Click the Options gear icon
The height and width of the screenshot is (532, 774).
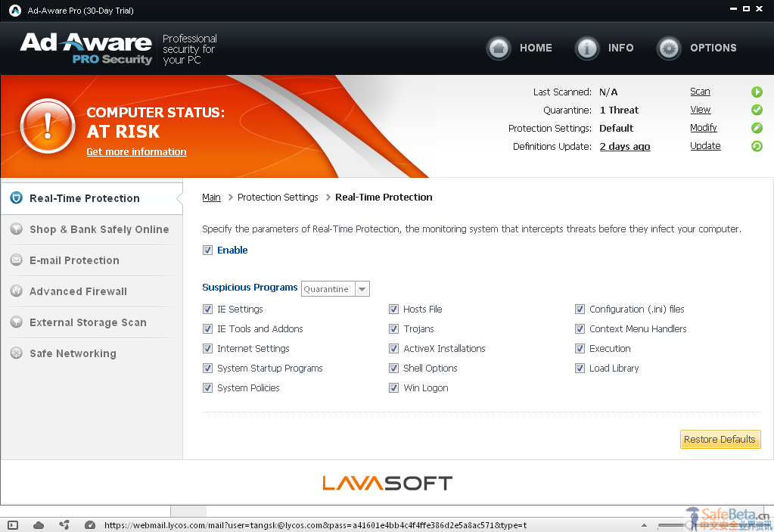pyautogui.click(x=669, y=48)
